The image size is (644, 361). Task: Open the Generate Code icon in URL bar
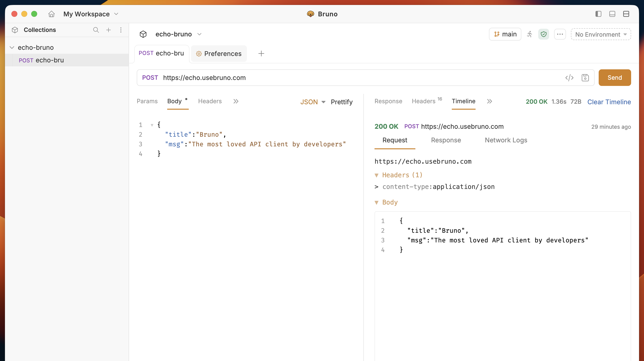[569, 78]
